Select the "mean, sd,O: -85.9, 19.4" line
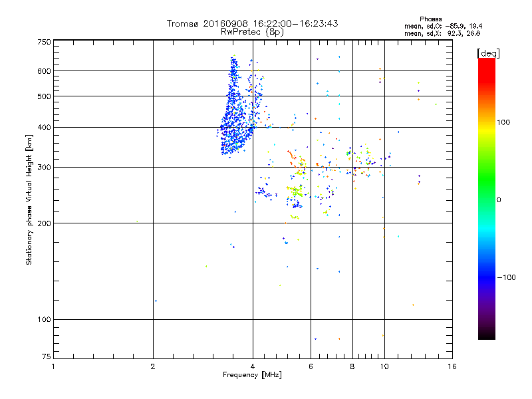This screenshot has height=399, width=532. coord(443,26)
